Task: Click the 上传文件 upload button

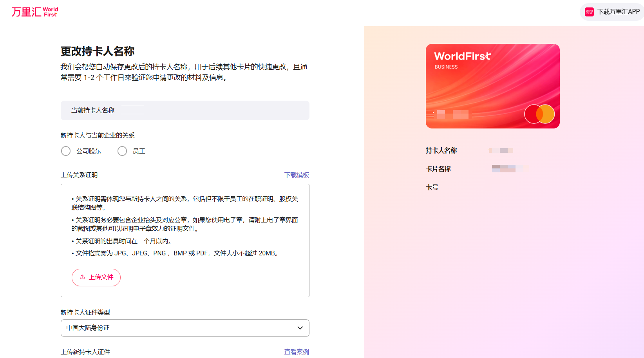Action: coord(96,277)
